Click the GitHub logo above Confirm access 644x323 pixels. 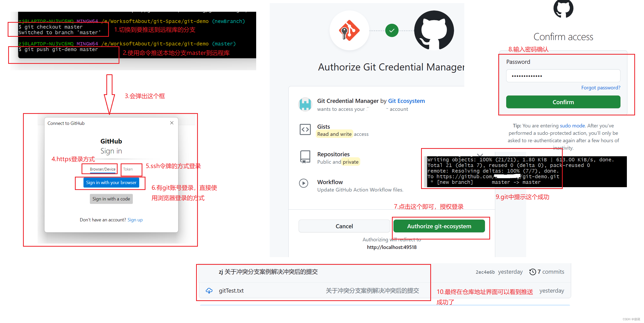(563, 8)
